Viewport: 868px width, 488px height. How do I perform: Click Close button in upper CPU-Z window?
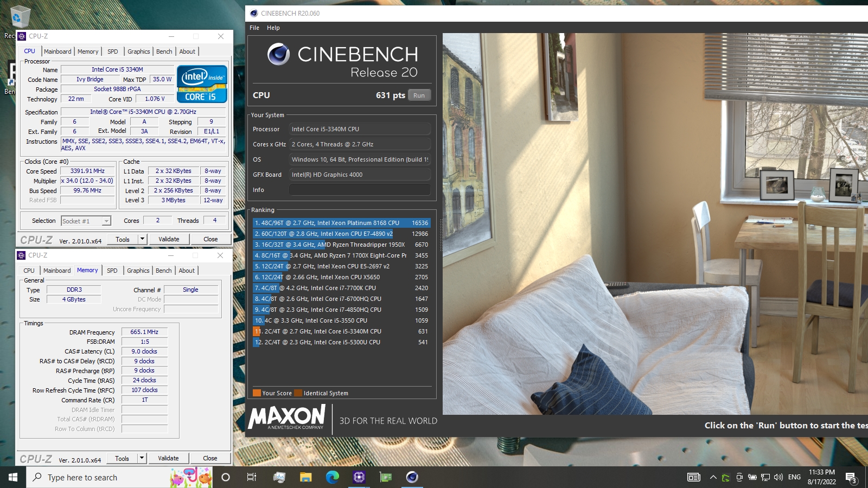click(210, 239)
